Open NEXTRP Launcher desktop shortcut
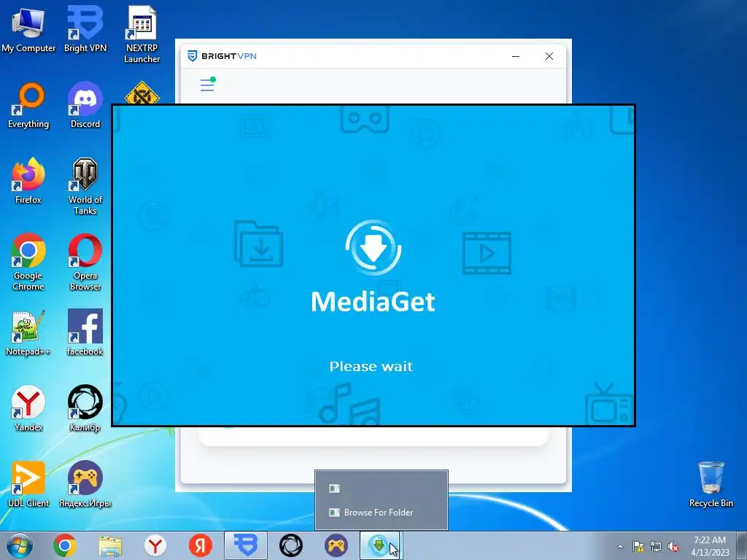747x560 pixels. click(142, 34)
